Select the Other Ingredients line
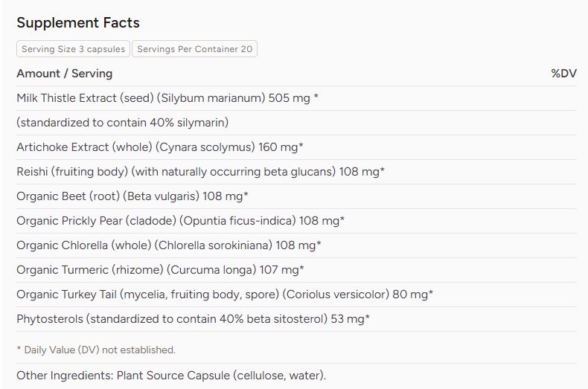Image resolution: width=588 pixels, height=389 pixels. pyautogui.click(x=171, y=376)
